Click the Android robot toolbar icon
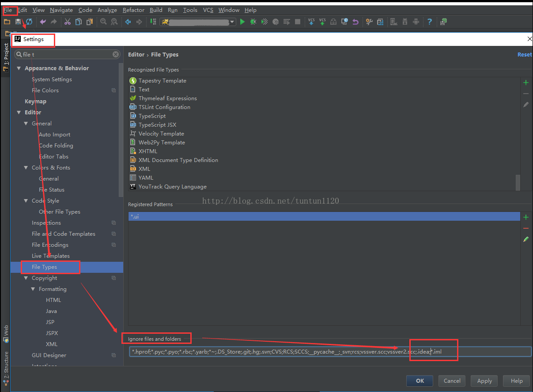The width and height of the screenshot is (533, 392). pyautogui.click(x=416, y=22)
